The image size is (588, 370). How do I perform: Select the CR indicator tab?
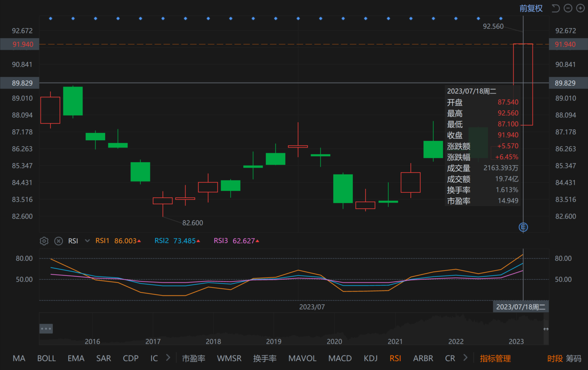450,358
